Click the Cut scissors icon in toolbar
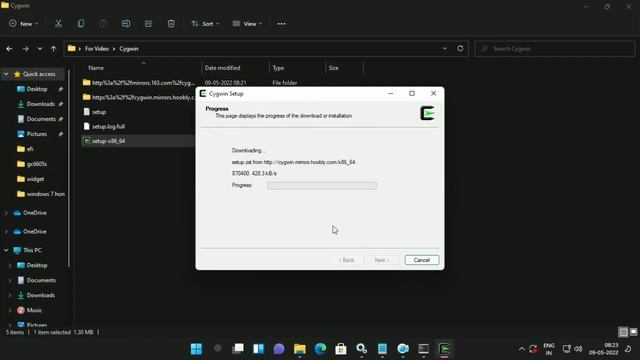 [x=58, y=24]
